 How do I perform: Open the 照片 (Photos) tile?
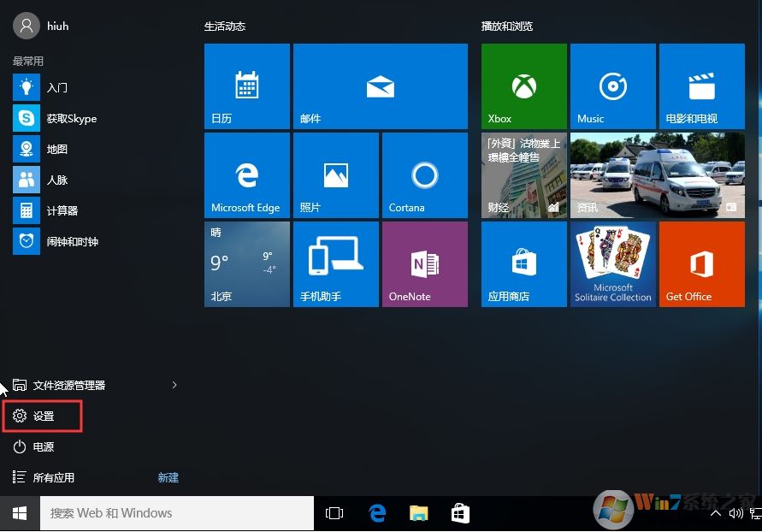[x=335, y=174]
